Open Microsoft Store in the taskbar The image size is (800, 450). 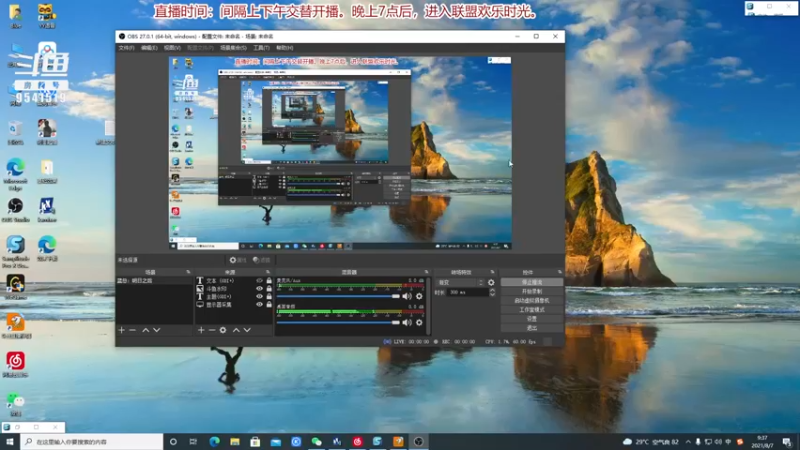coord(255,441)
